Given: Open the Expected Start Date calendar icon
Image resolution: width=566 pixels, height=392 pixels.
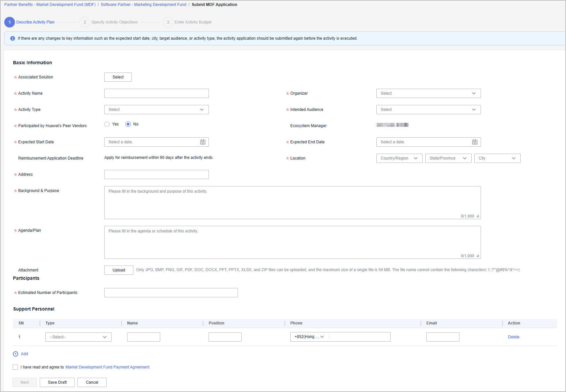Looking at the screenshot, I should point(203,142).
